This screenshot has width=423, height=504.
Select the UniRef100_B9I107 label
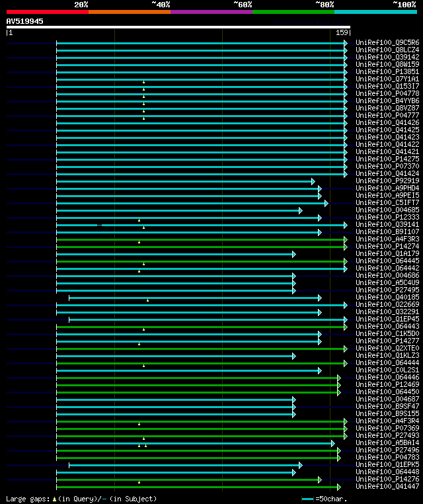coord(387,231)
